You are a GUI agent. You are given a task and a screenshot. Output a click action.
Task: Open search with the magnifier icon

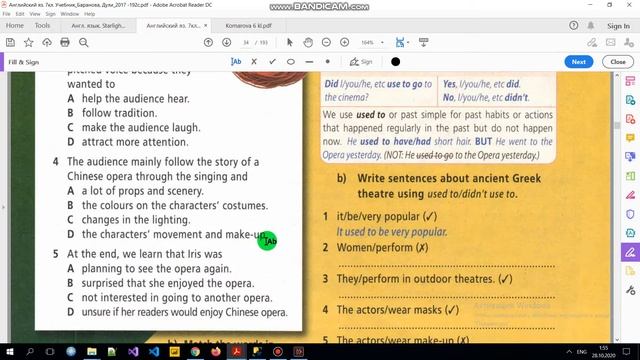(84, 42)
